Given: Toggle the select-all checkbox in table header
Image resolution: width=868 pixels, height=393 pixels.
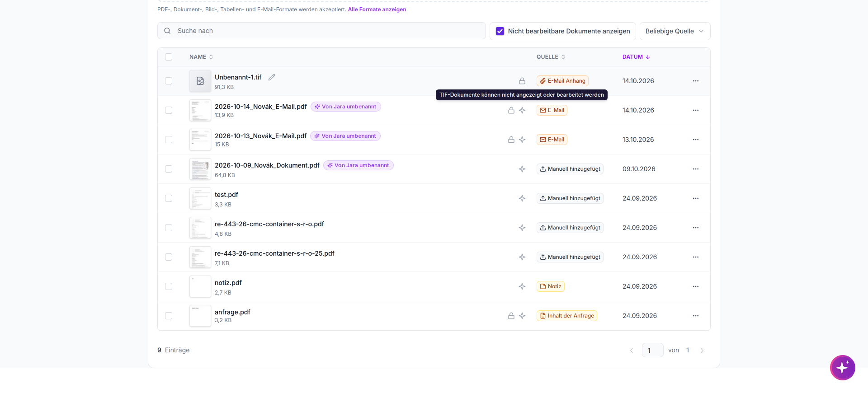Looking at the screenshot, I should (169, 57).
